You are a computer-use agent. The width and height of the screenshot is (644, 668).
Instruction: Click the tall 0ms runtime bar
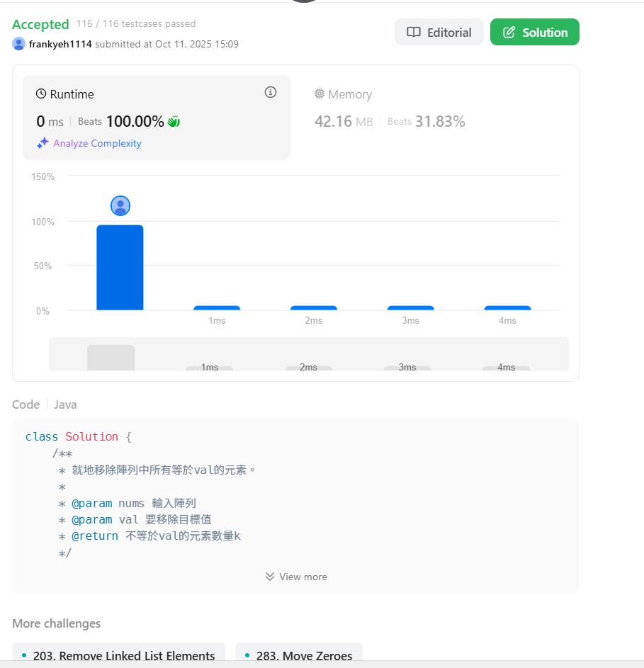click(120, 268)
